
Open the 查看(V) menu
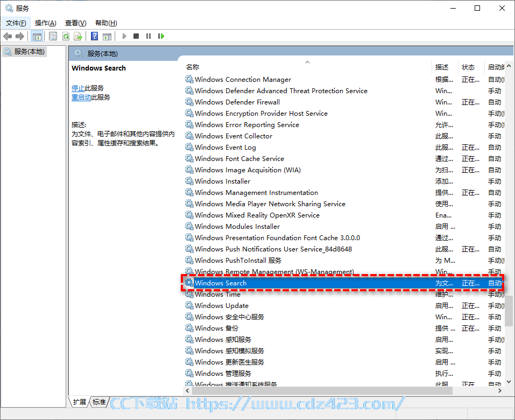click(x=75, y=23)
